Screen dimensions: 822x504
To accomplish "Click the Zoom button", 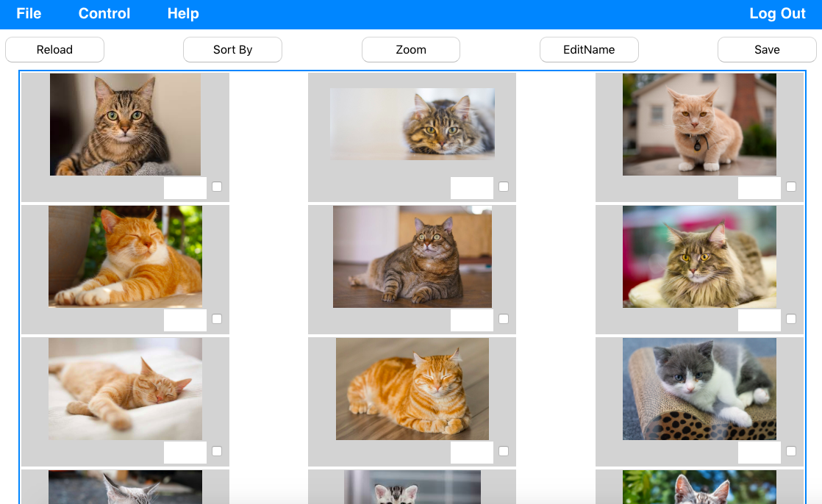I will [411, 50].
